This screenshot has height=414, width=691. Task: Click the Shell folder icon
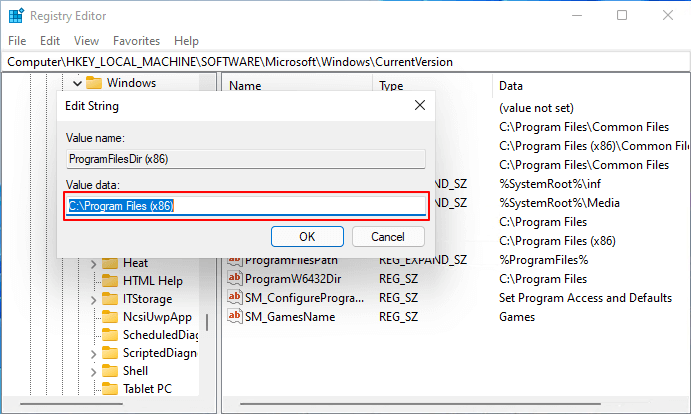pyautogui.click(x=110, y=371)
